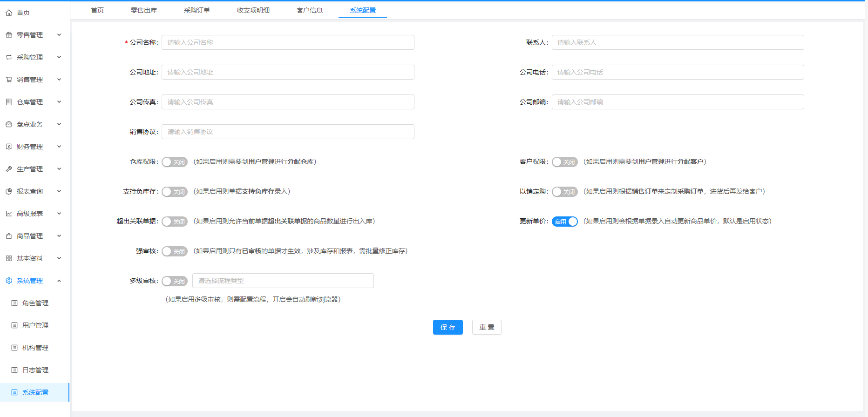Click the 公司电话 input field
Screen dimensions: 868x417
(x=678, y=72)
